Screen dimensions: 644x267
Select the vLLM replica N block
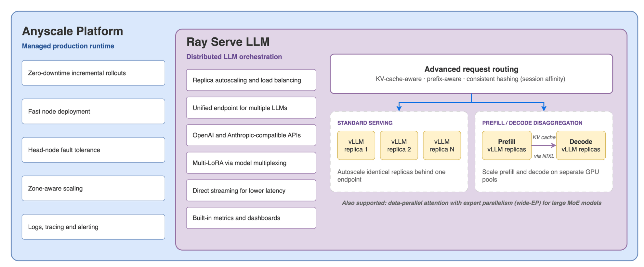[442, 145]
